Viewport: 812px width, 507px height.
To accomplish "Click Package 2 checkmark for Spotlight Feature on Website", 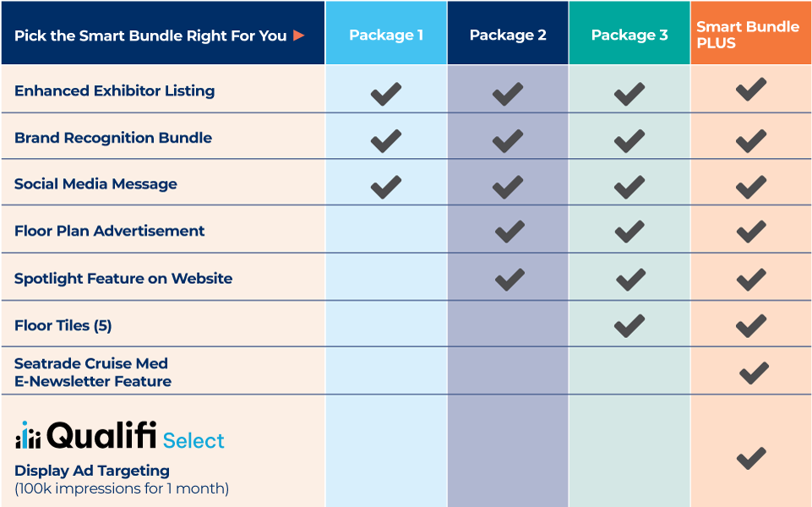I will [x=510, y=279].
